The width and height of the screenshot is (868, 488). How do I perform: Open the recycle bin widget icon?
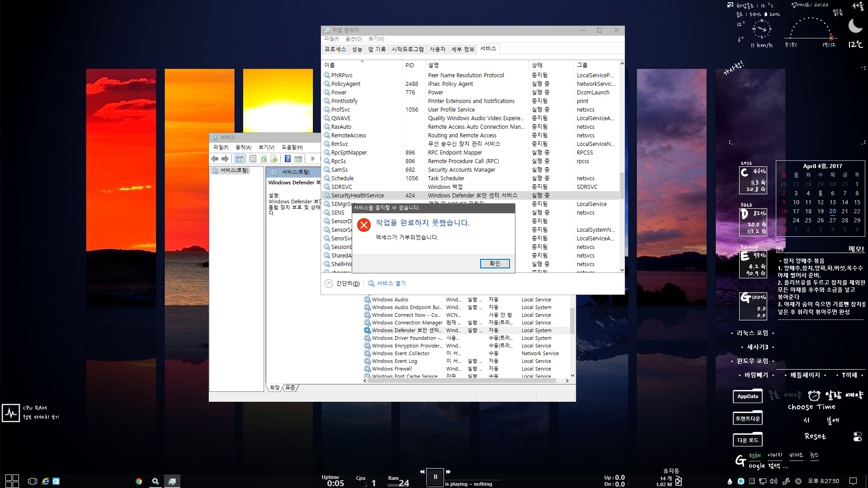pyautogui.click(x=679, y=481)
